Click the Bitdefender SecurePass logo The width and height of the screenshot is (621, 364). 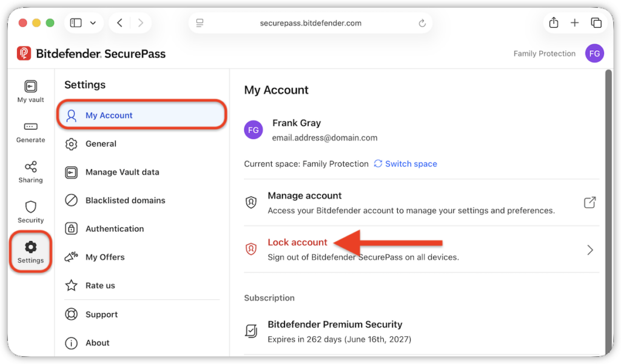(x=91, y=53)
